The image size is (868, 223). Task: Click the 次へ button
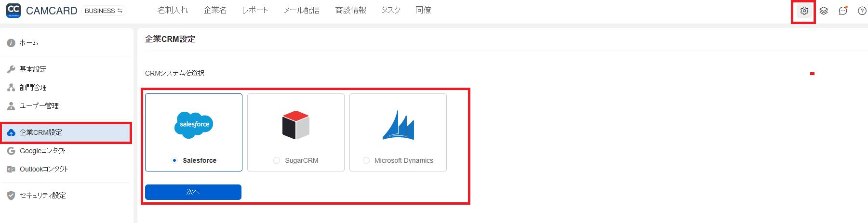193,192
